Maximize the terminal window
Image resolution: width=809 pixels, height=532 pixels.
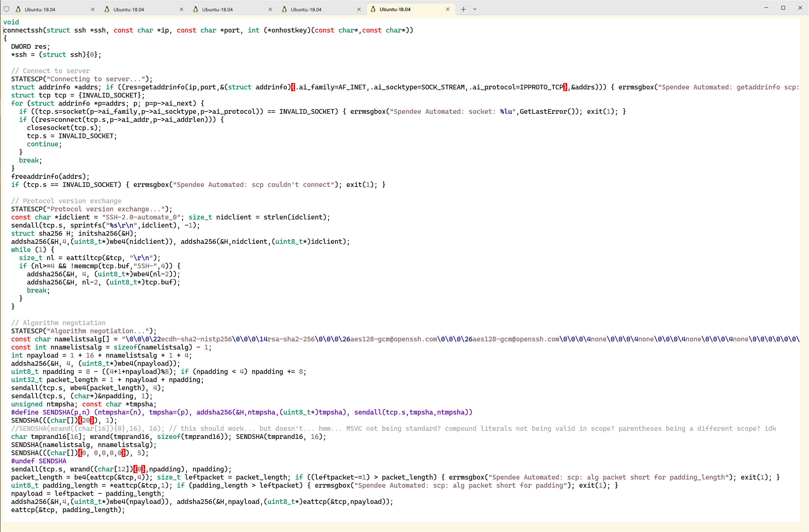[x=783, y=8]
